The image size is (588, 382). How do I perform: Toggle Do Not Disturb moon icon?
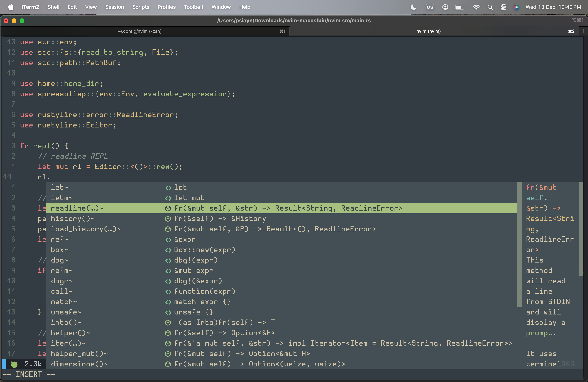(414, 7)
